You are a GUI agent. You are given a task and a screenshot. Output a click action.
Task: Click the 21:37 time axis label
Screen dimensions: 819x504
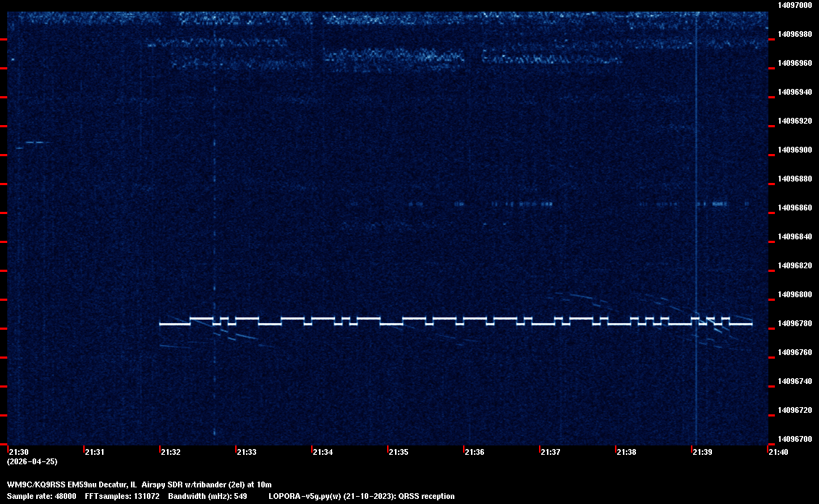(551, 453)
